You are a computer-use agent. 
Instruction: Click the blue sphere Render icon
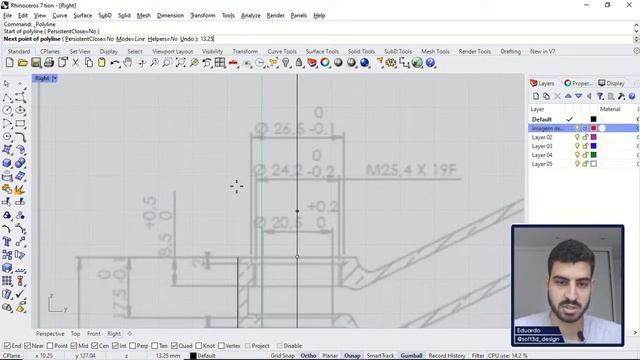point(364,63)
